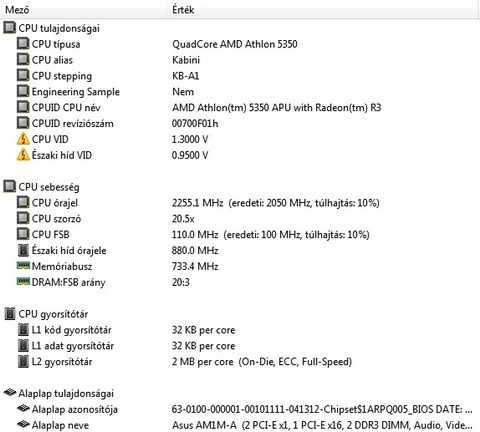Click the Engineering Sample chip icon
This screenshot has height=432, width=480.
(23, 91)
